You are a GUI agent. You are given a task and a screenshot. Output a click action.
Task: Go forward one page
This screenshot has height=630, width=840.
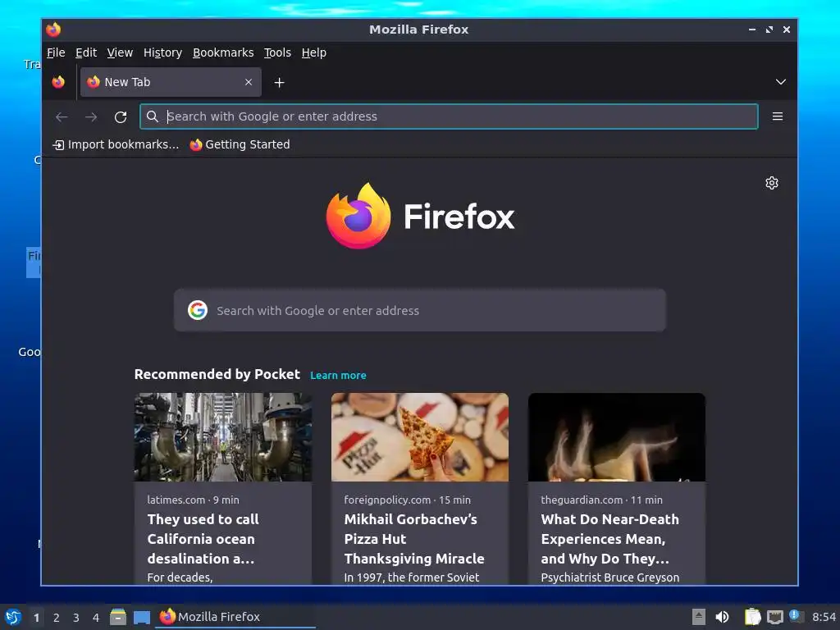(91, 116)
